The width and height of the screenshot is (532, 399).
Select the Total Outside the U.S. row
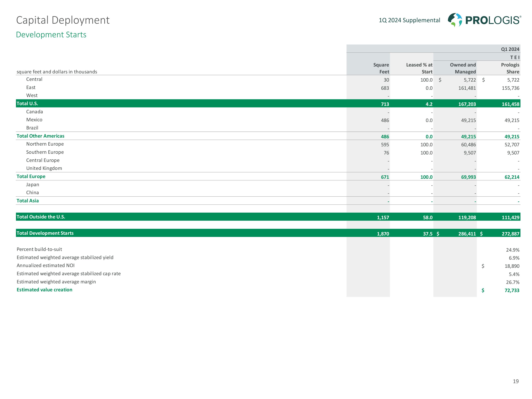pyautogui.click(x=41, y=217)
